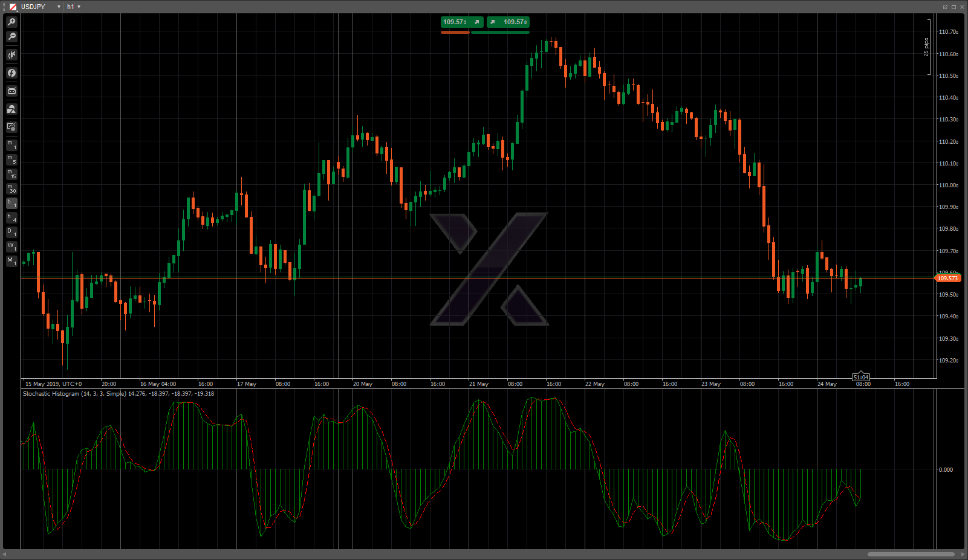Switch timeframe to m15
968x560 pixels.
[11, 174]
